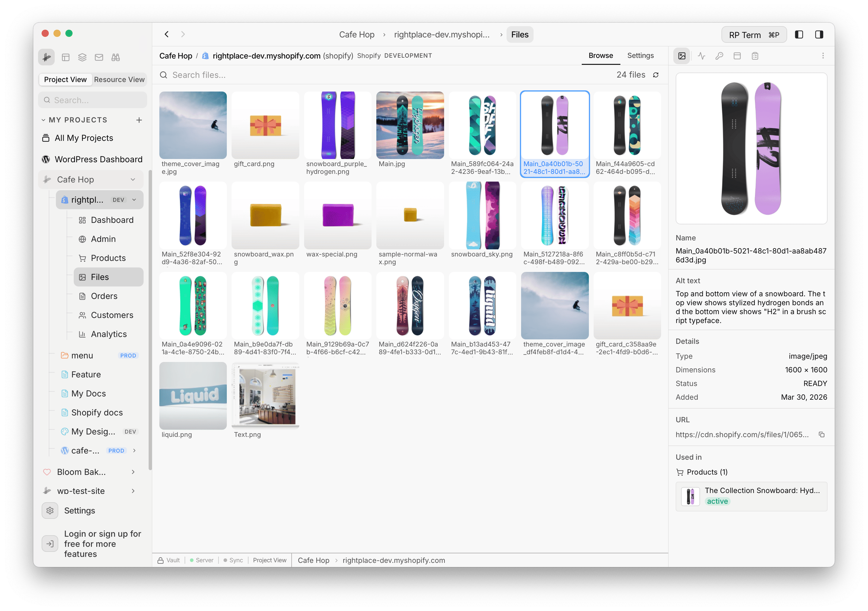Copy the Shopify CDN URL
The width and height of the screenshot is (868, 611).
click(823, 434)
